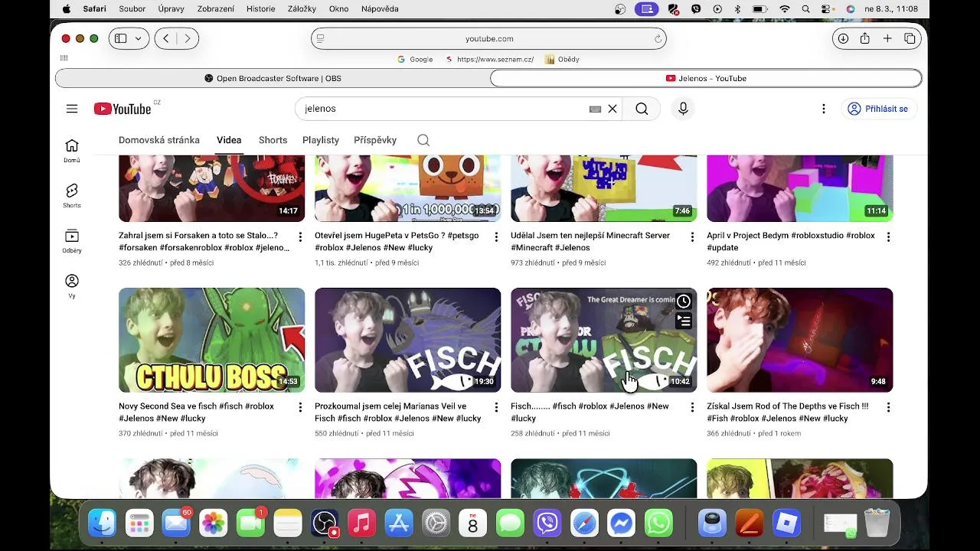Open video title Novy Second Sea ve fisch
This screenshot has width=980, height=551.
pos(196,412)
